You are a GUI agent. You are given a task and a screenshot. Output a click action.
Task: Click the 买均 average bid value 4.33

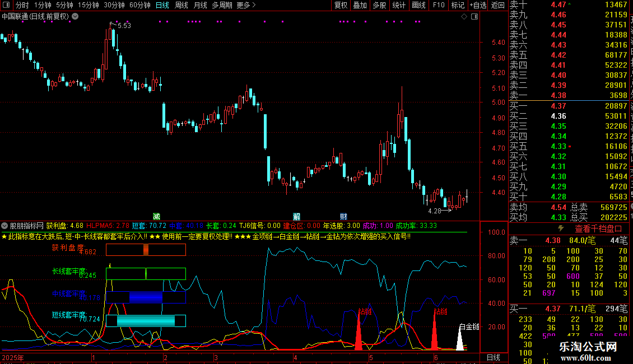pyautogui.click(x=558, y=217)
